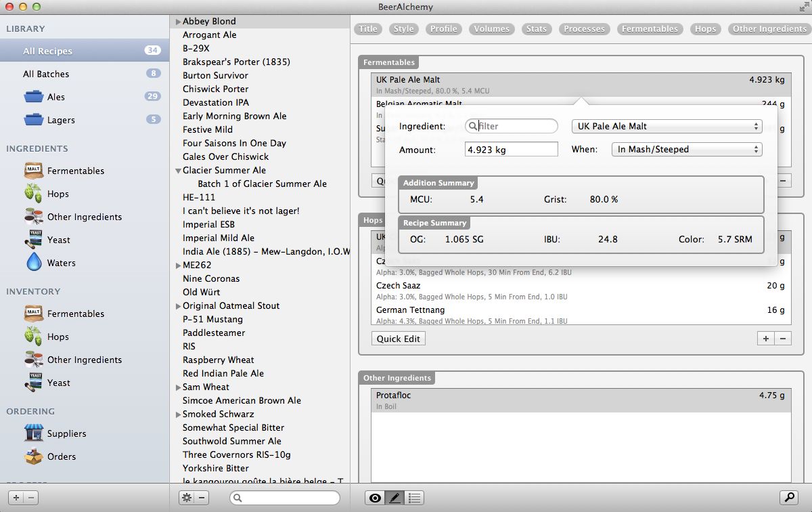The width and height of the screenshot is (812, 512).
Task: Switch to list view mode
Action: 415,498
